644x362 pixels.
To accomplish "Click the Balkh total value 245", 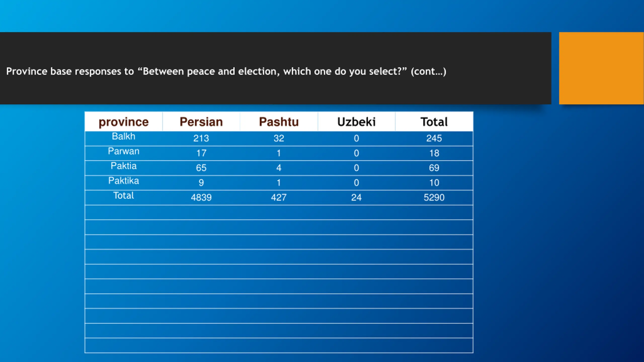I will [434, 138].
